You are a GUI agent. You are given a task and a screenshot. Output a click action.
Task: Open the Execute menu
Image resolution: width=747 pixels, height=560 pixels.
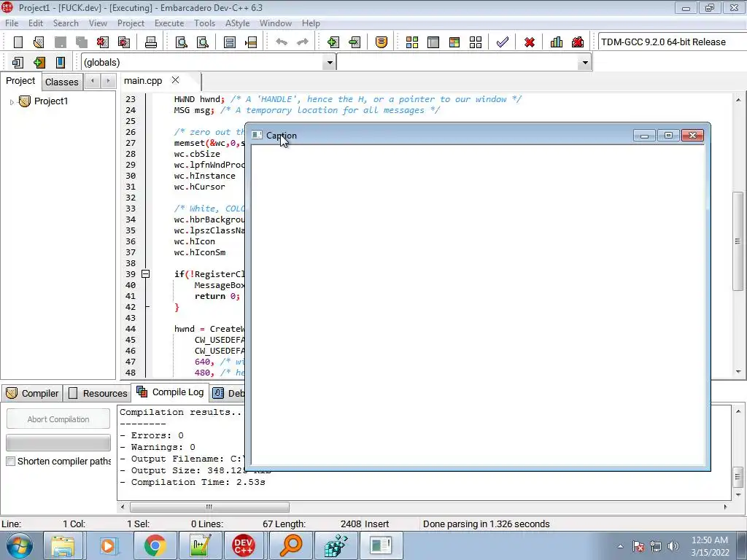click(x=169, y=23)
